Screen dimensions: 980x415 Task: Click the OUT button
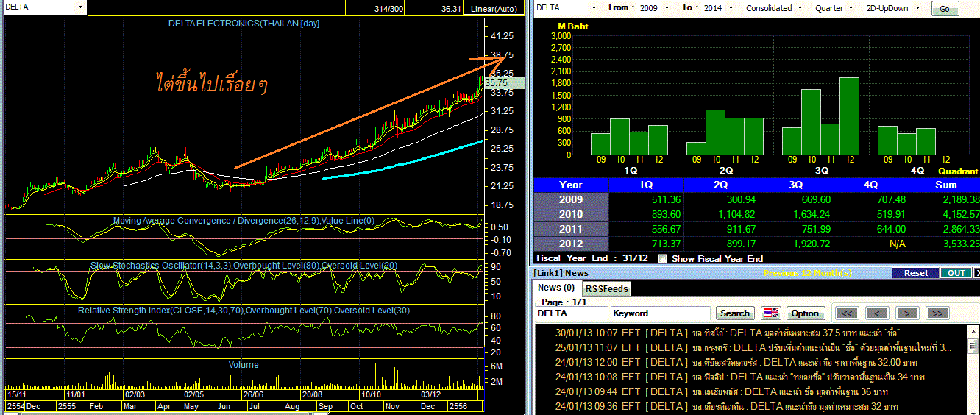[956, 273]
